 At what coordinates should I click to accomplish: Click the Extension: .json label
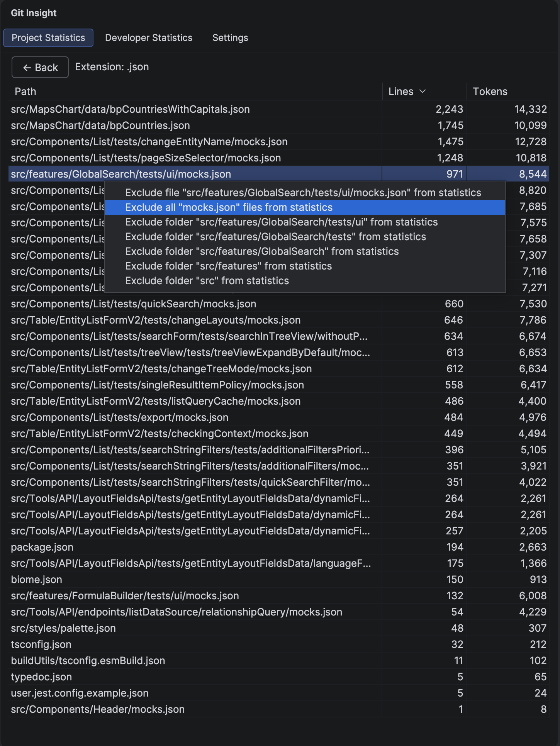(112, 67)
